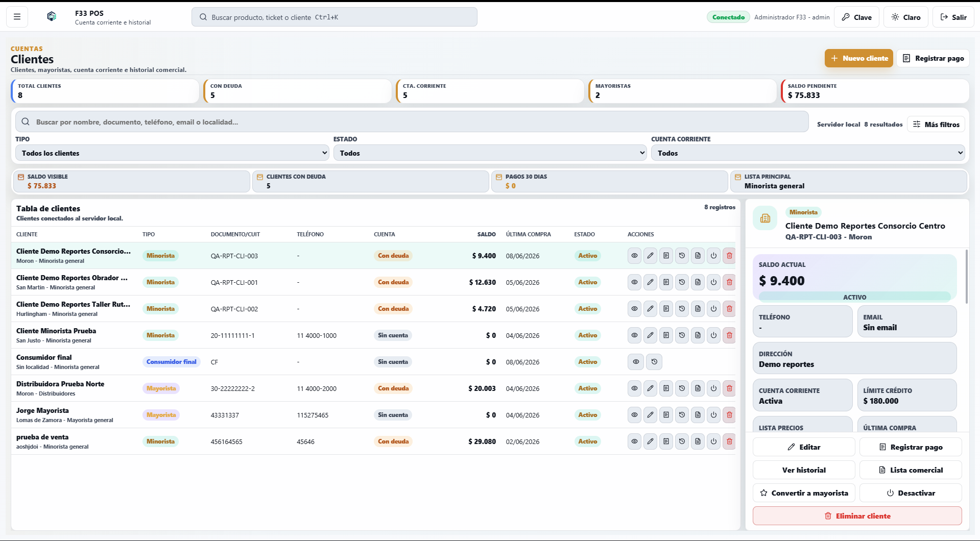Viewport: 980px width, 541px height.
Task: Open the Cuenta corriente filter dropdown
Action: click(x=808, y=153)
